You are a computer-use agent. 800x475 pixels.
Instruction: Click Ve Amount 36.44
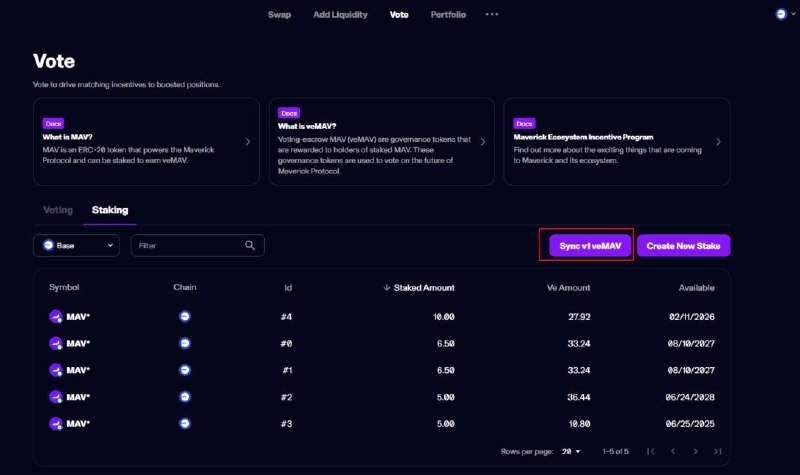click(x=579, y=397)
